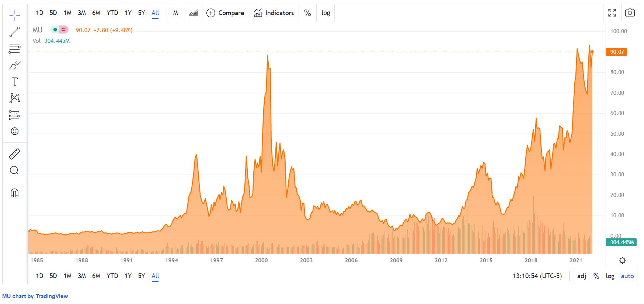
Task: Click the 1985 label on time axis
Action: [x=36, y=260]
